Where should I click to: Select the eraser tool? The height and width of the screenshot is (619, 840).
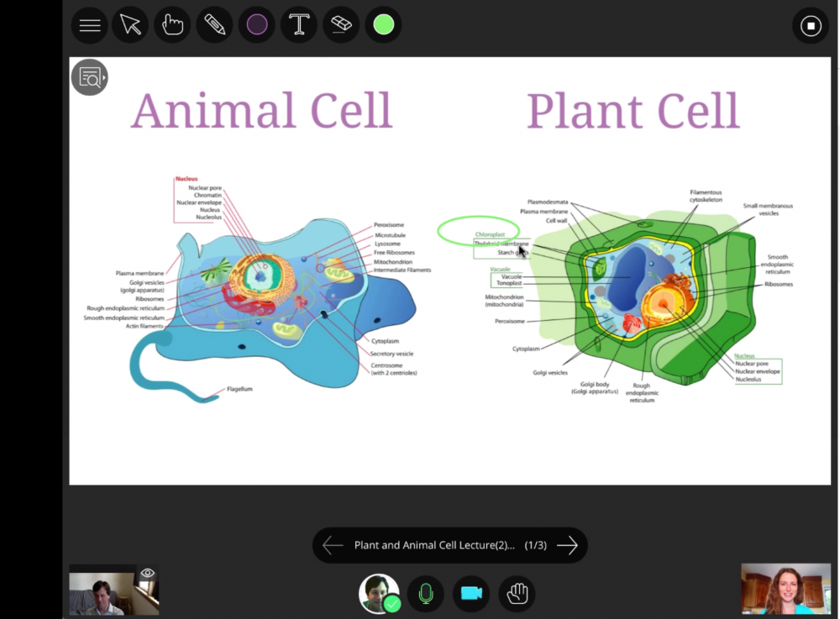340,25
